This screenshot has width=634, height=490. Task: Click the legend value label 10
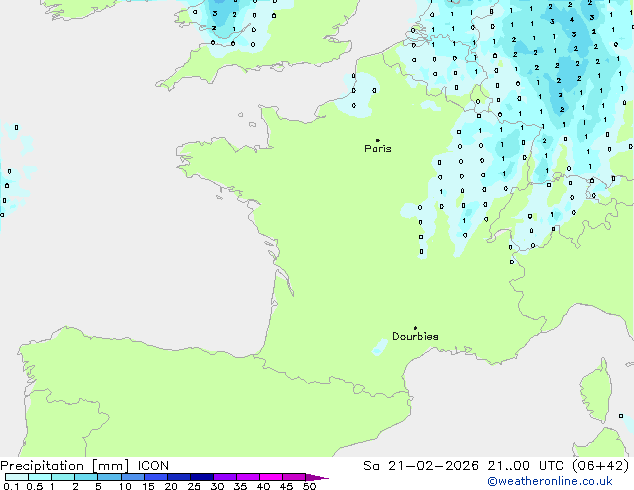pos(125,486)
